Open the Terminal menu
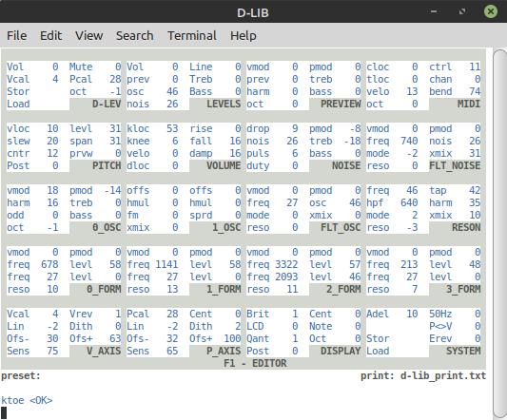The image size is (507, 420). (x=192, y=35)
